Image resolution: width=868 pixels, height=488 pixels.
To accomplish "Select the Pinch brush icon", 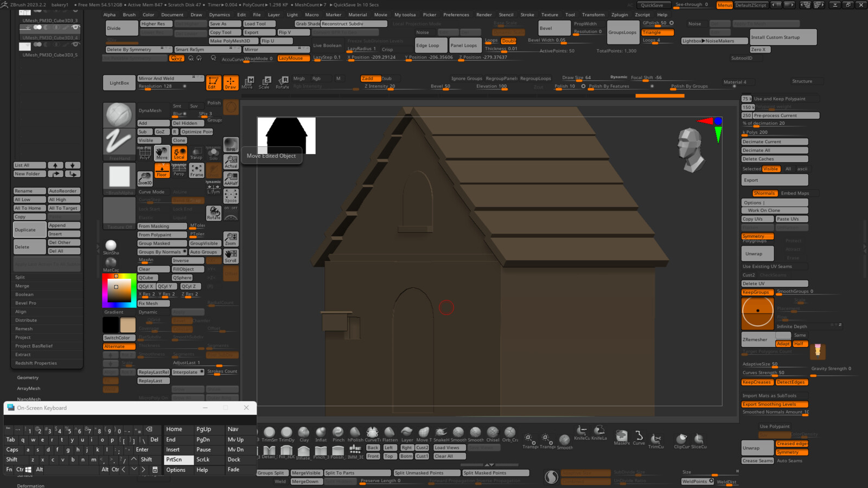I will pos(339,434).
